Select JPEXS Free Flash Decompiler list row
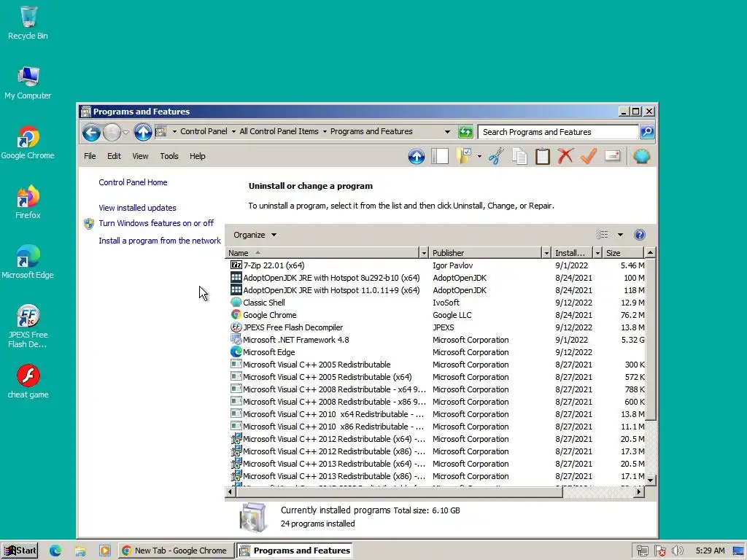This screenshot has height=560, width=747. point(435,327)
